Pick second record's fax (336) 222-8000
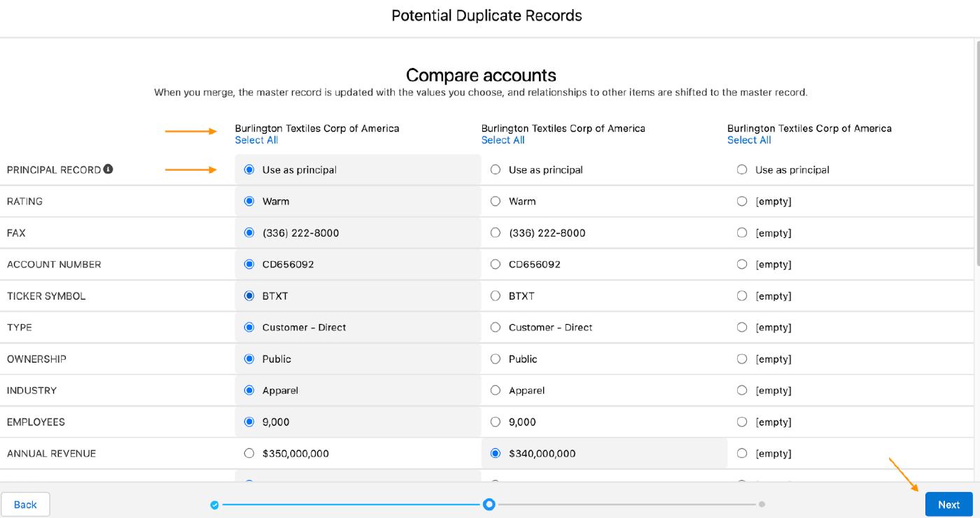 pos(496,233)
